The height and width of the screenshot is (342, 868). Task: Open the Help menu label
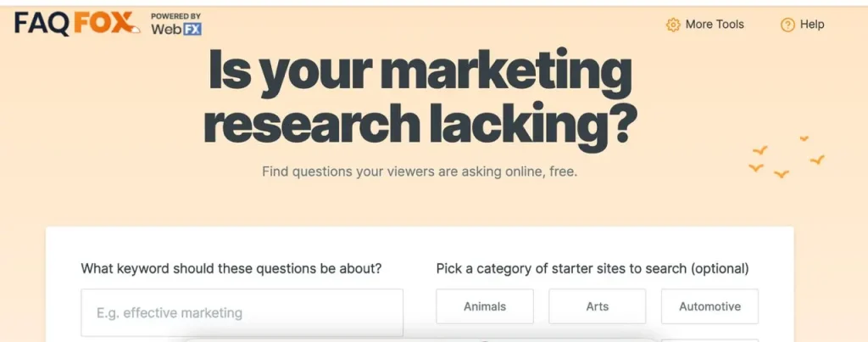(x=812, y=25)
